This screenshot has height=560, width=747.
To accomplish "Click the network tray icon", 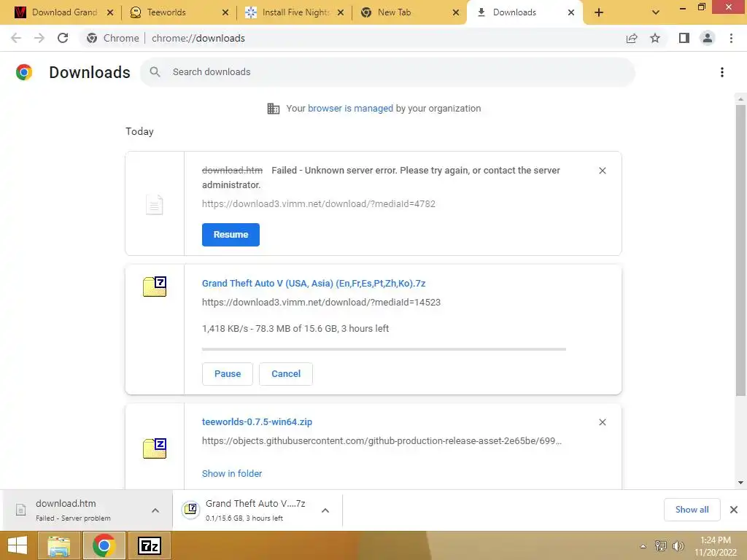I will click(661, 546).
